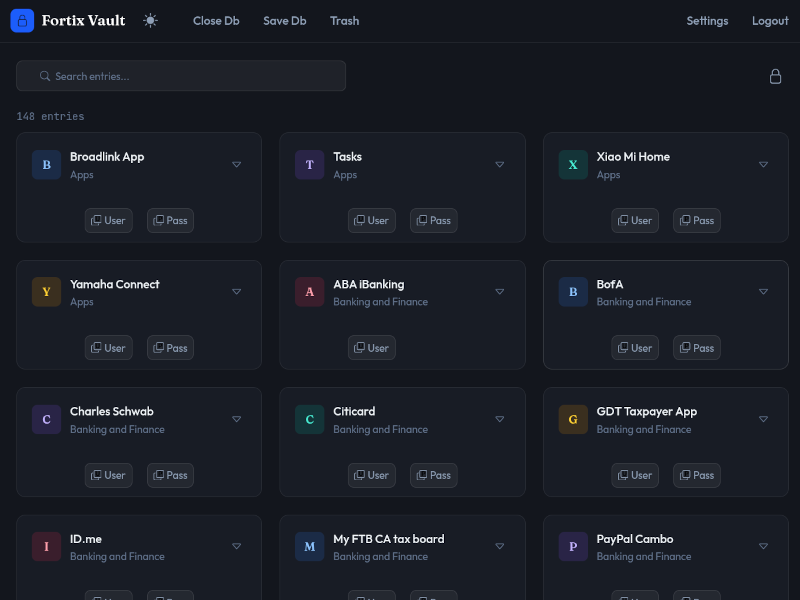Copy Citicard username
Image resolution: width=800 pixels, height=600 pixels.
pos(371,475)
